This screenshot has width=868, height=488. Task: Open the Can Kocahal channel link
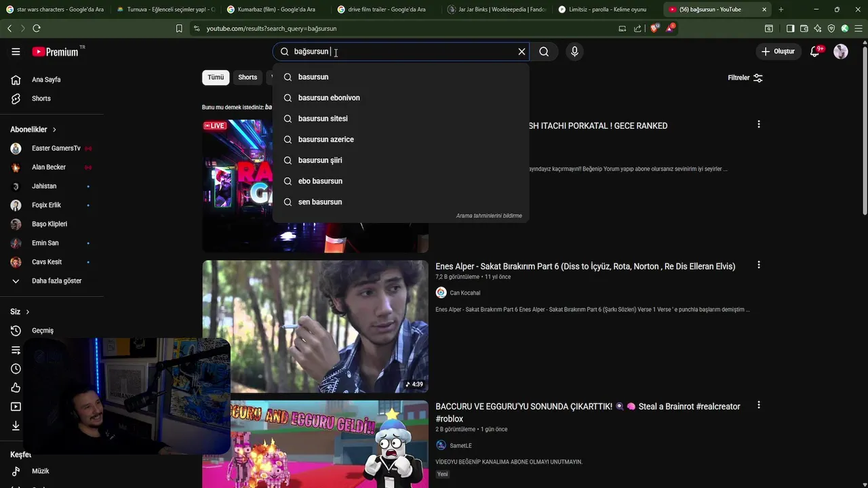pos(465,293)
